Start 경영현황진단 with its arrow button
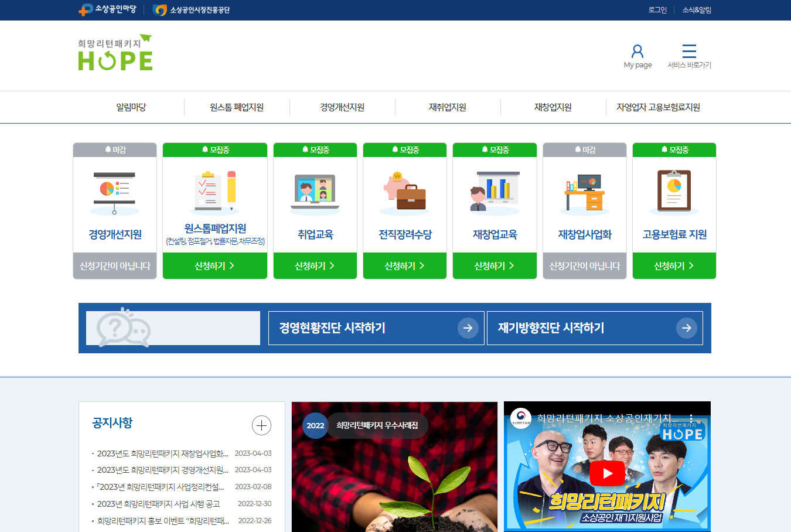791x532 pixels. point(468,328)
